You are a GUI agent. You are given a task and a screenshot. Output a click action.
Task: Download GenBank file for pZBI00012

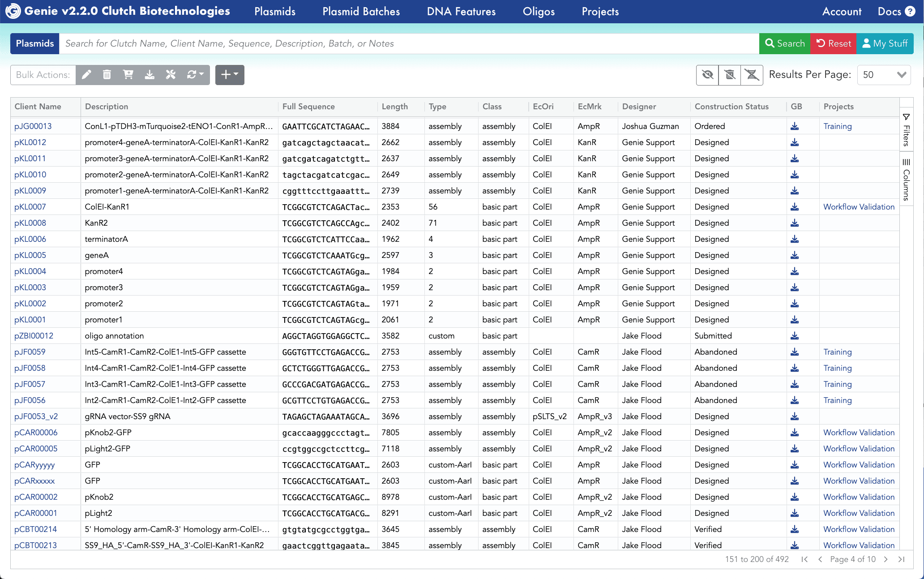[x=795, y=336]
